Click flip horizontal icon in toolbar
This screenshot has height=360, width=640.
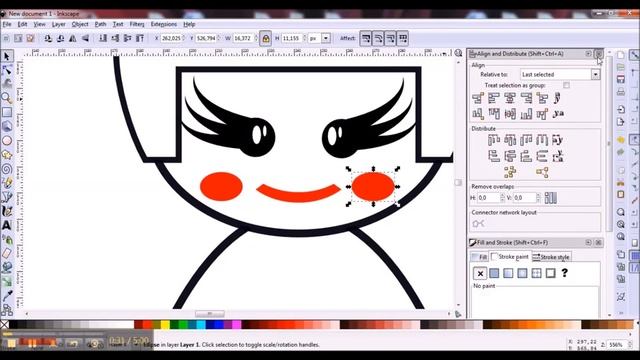click(73, 38)
